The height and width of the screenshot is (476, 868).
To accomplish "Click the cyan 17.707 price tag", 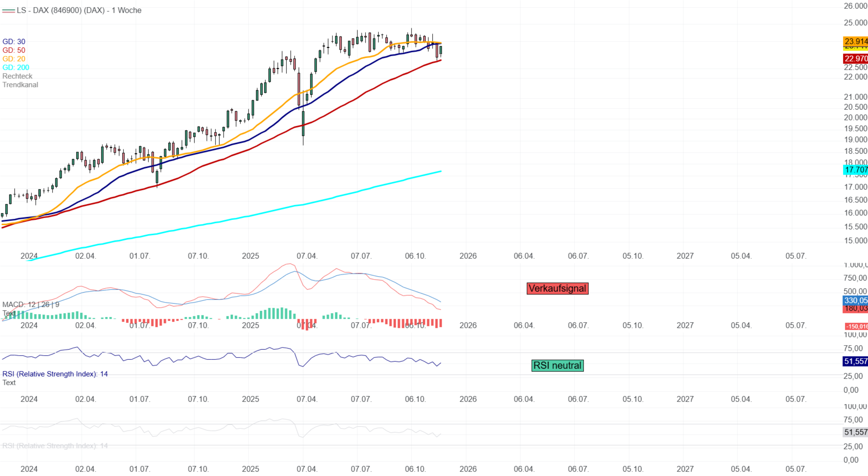I will coord(855,170).
